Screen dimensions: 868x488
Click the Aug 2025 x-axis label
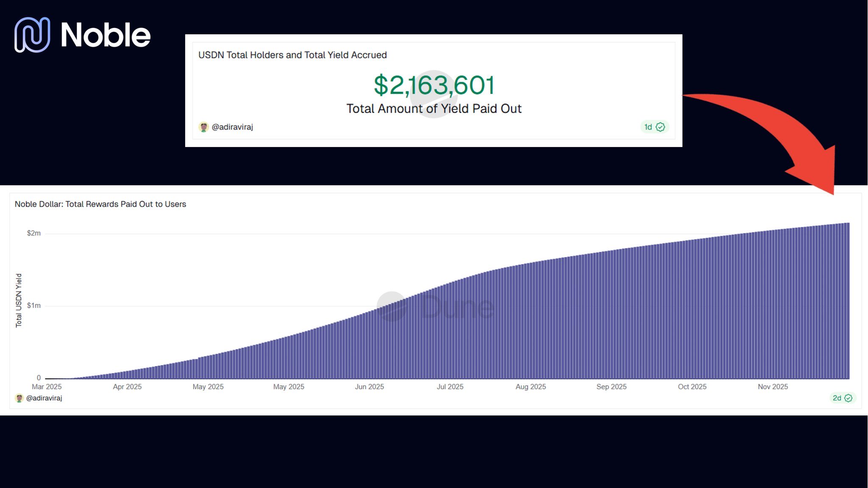tap(531, 387)
